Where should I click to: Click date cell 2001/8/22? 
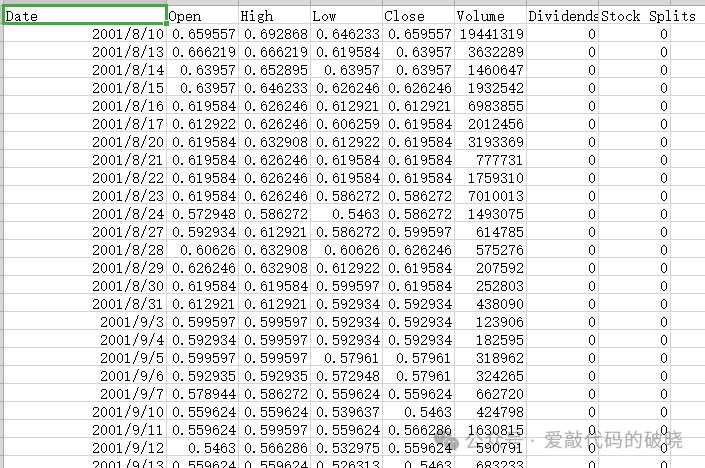[x=85, y=178]
